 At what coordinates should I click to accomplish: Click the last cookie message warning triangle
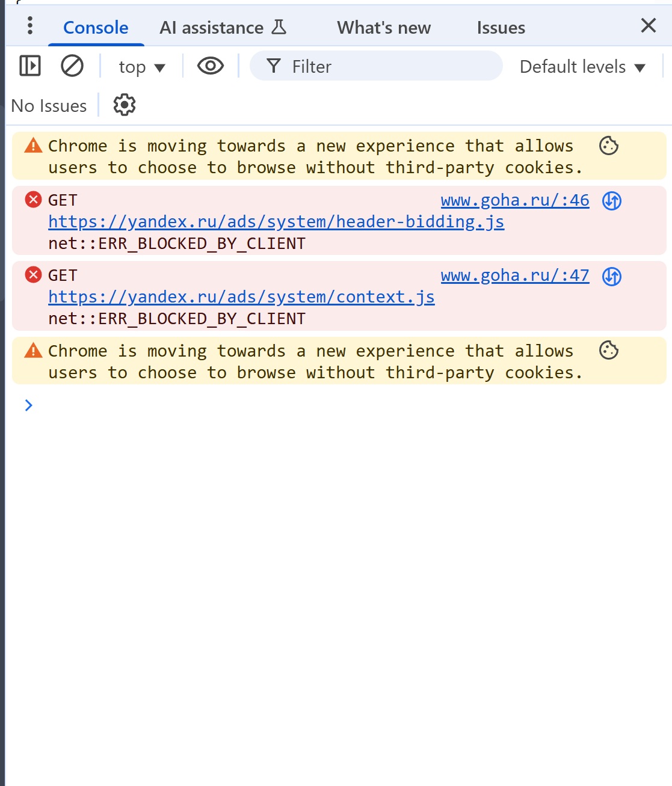click(33, 350)
